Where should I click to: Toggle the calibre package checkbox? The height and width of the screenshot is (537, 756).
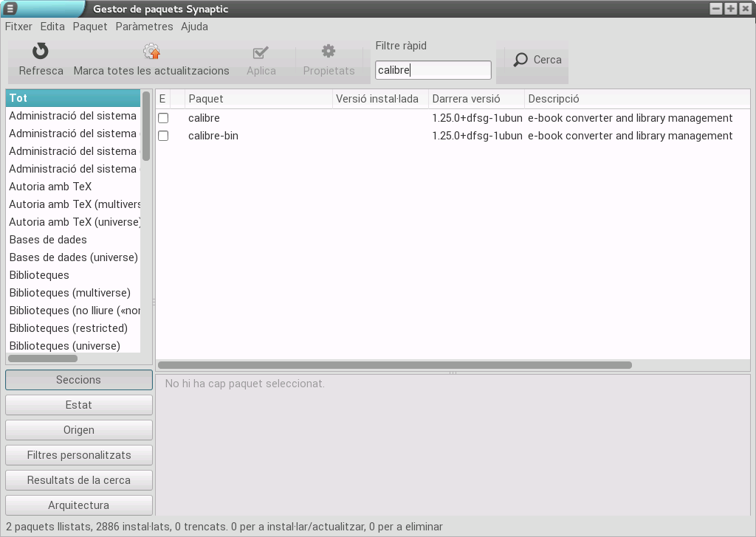(163, 118)
